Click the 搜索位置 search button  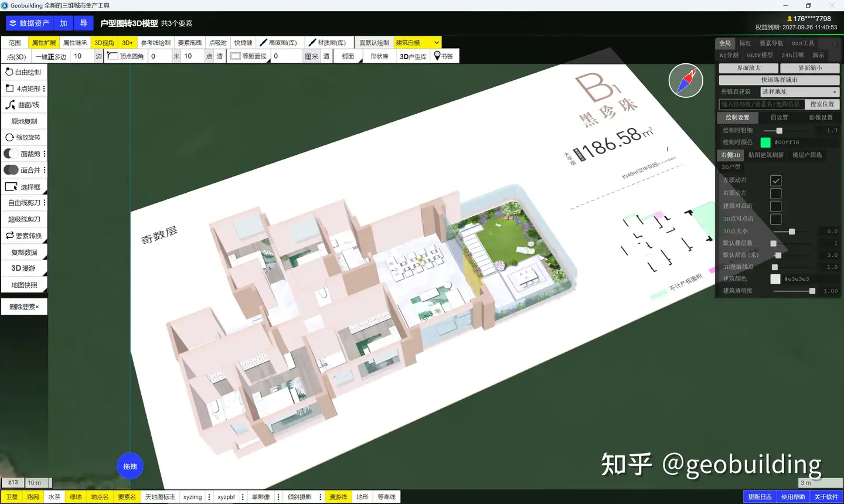tap(822, 104)
